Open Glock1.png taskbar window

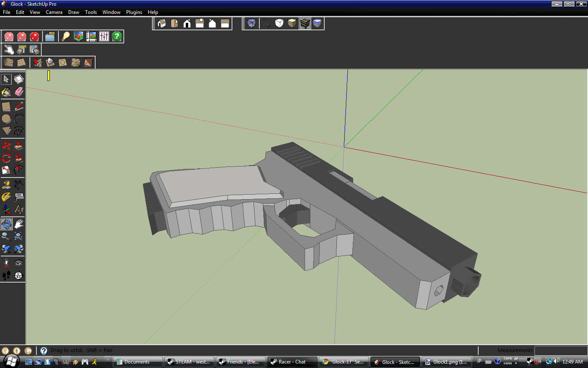[446, 362]
